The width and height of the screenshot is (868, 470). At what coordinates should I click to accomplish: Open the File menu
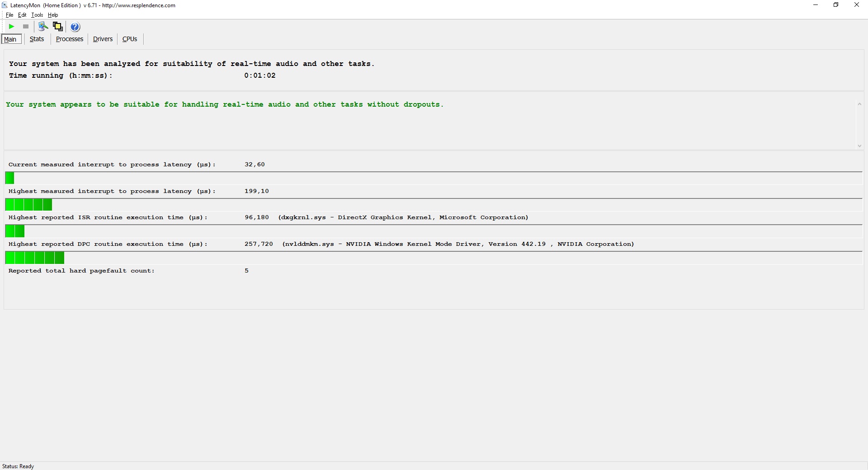tap(9, 15)
